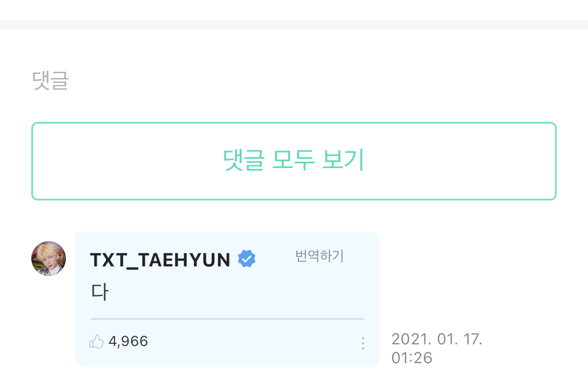Viewport: 588px width, 381px height.
Task: Click the green border of the view-all-comments box
Action: (x=294, y=123)
